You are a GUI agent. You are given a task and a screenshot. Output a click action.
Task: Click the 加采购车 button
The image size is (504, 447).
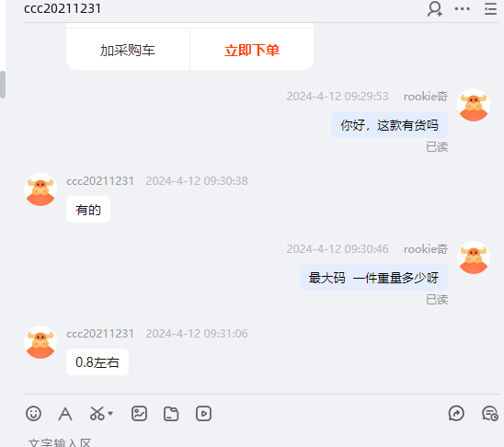[128, 50]
